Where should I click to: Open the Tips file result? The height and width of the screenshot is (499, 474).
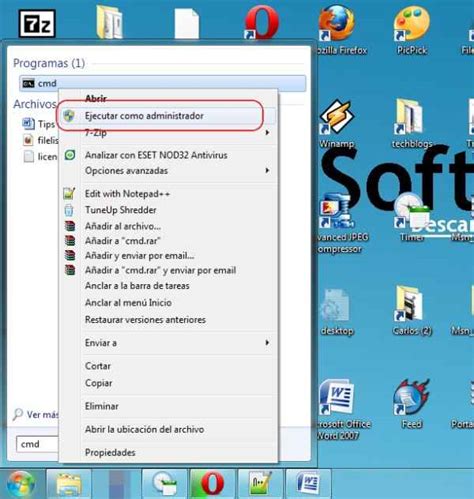(39, 124)
